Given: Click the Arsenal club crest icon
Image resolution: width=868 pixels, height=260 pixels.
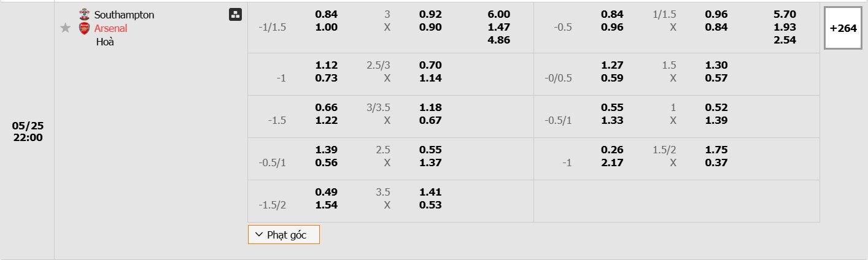Looking at the screenshot, I should (x=84, y=28).
